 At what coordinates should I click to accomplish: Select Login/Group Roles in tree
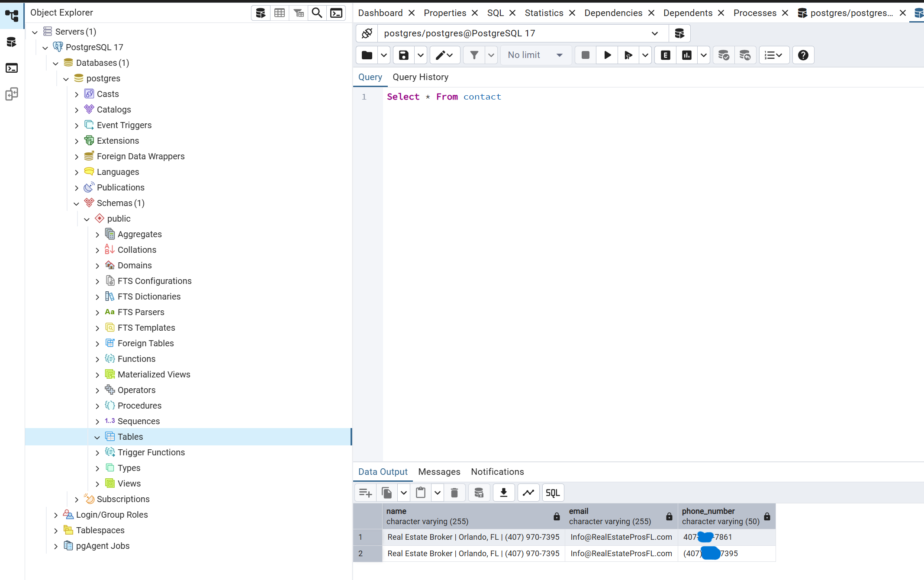[112, 515]
